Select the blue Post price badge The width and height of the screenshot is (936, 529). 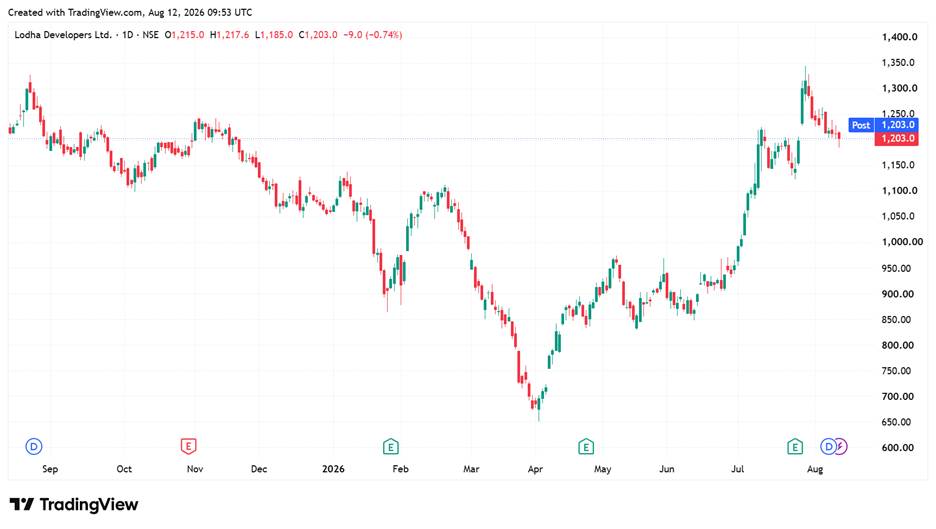pyautogui.click(x=861, y=125)
